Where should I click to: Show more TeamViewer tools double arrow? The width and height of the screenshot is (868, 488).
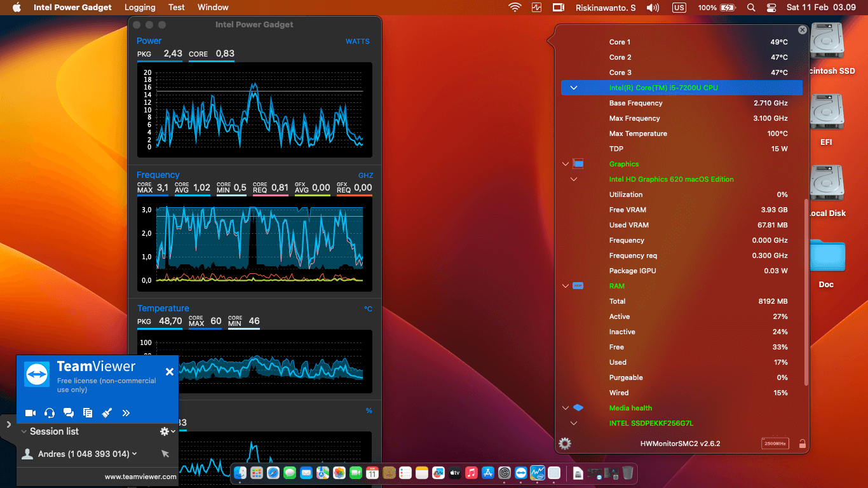pyautogui.click(x=126, y=413)
